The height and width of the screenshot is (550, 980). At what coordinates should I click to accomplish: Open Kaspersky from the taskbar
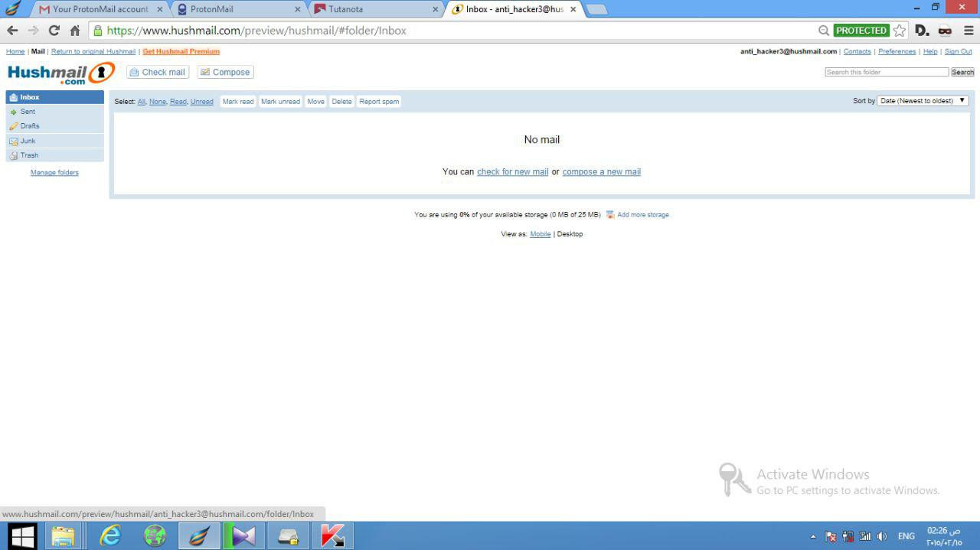[x=332, y=536]
